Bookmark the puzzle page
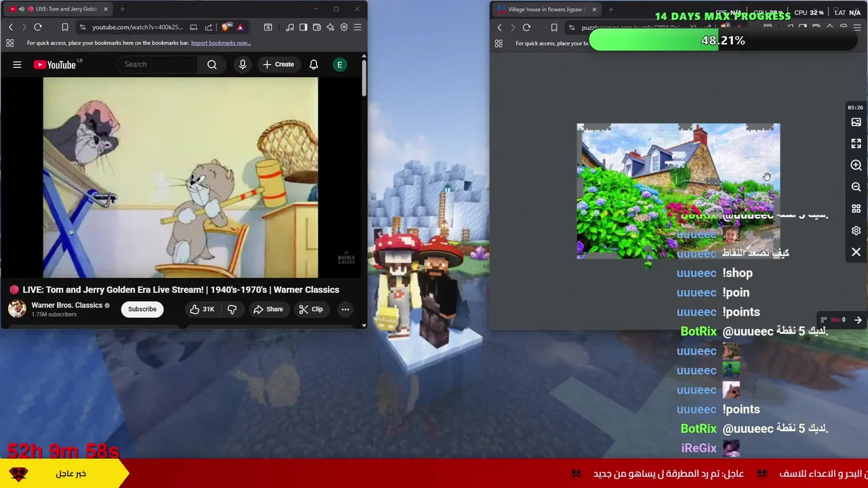Image resolution: width=868 pixels, height=488 pixels. pos(554,28)
